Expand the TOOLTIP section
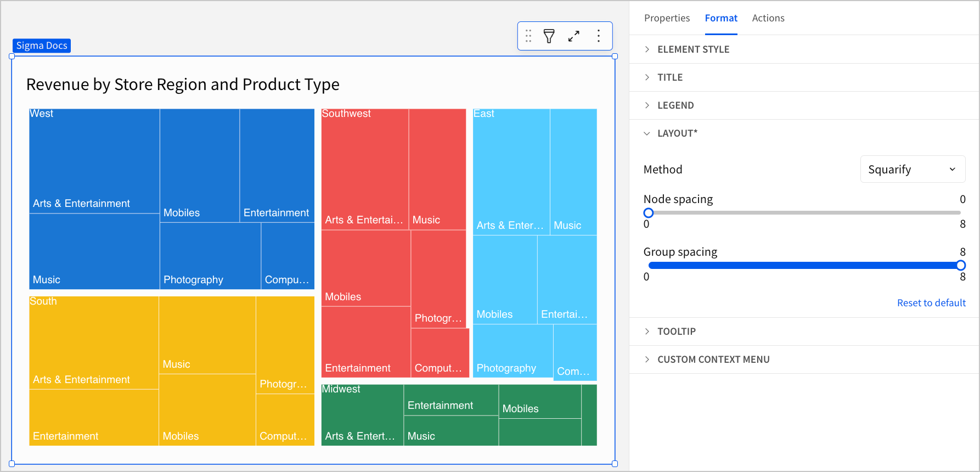This screenshot has height=472, width=980. click(x=804, y=331)
